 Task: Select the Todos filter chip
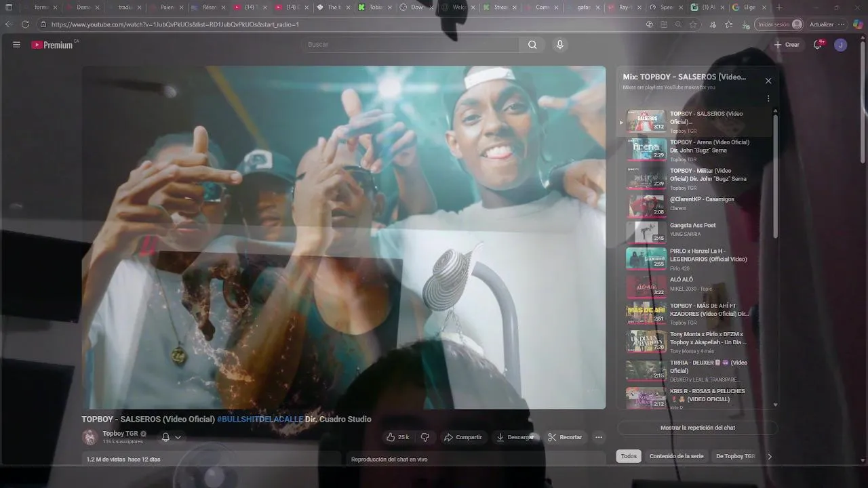[629, 456]
